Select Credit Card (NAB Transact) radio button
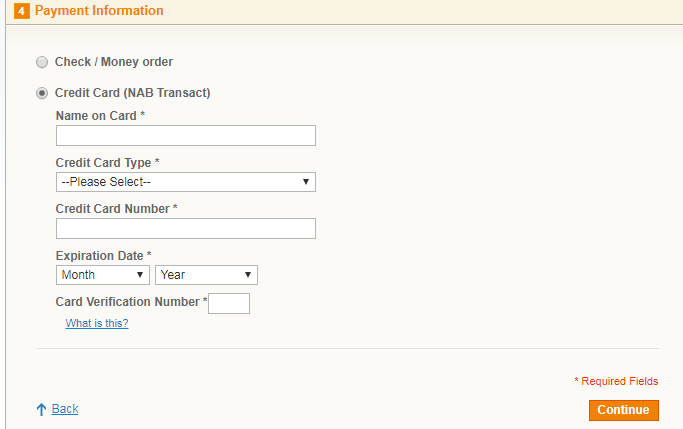Screen dimensions: 683x429 42,93
